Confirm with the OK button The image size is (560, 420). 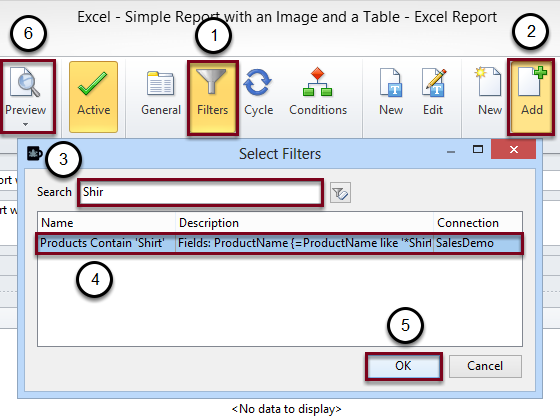tap(404, 366)
